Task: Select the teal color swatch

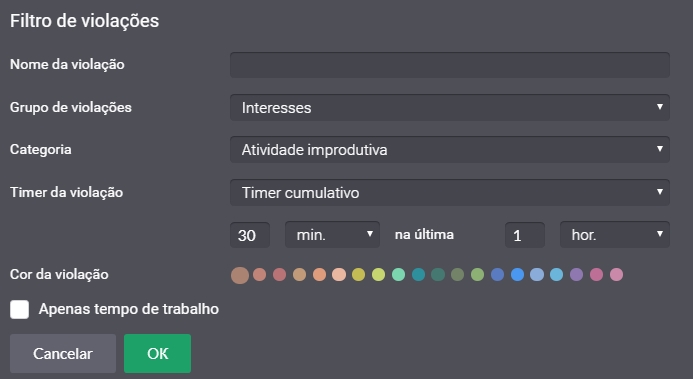Action: click(418, 275)
